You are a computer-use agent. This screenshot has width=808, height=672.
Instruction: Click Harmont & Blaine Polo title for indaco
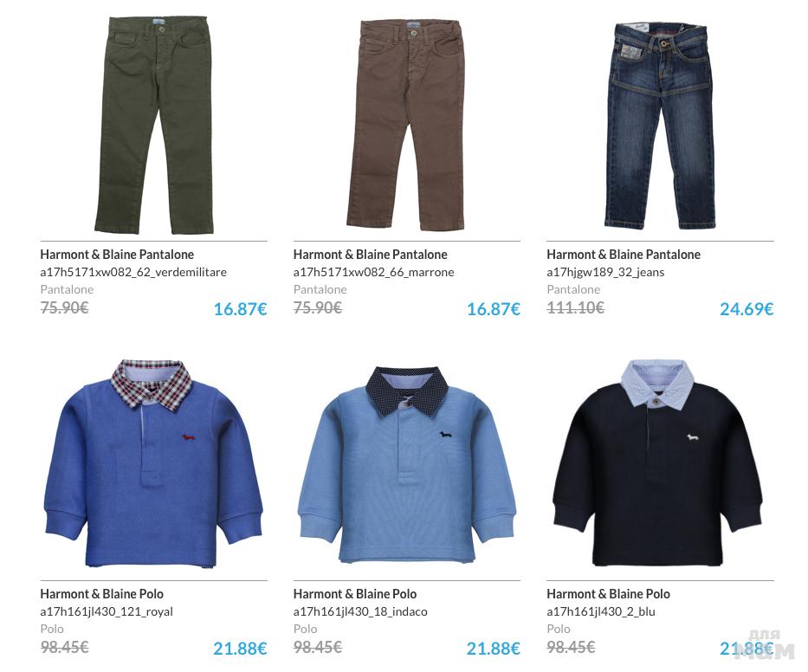(x=354, y=594)
